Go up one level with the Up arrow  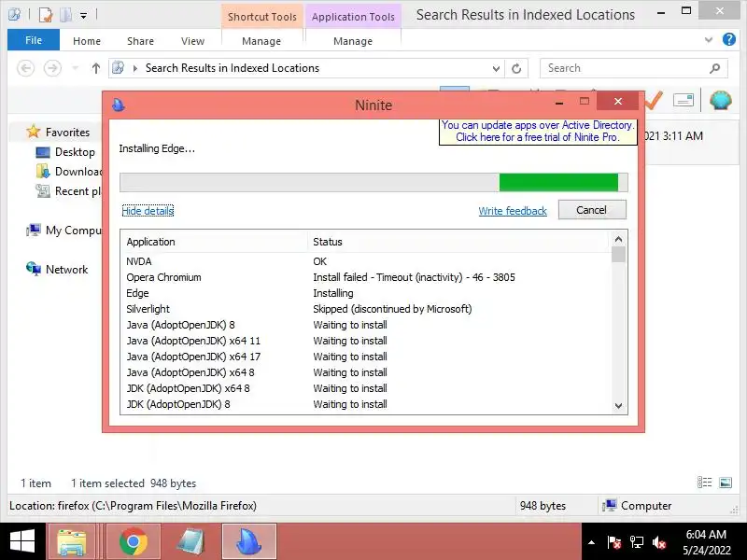[x=96, y=68]
